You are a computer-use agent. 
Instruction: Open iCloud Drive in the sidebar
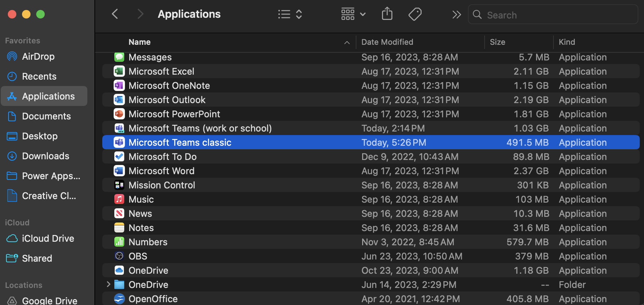pos(44,239)
